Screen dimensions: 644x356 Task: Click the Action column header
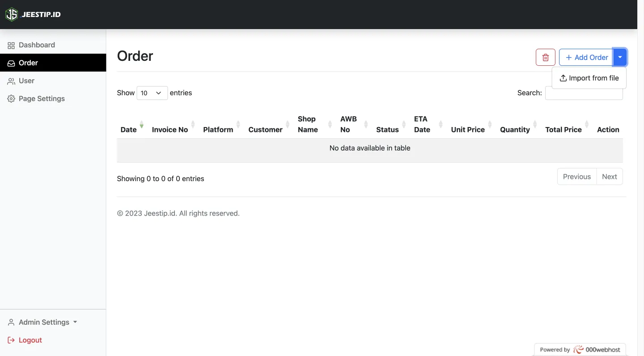click(x=608, y=124)
